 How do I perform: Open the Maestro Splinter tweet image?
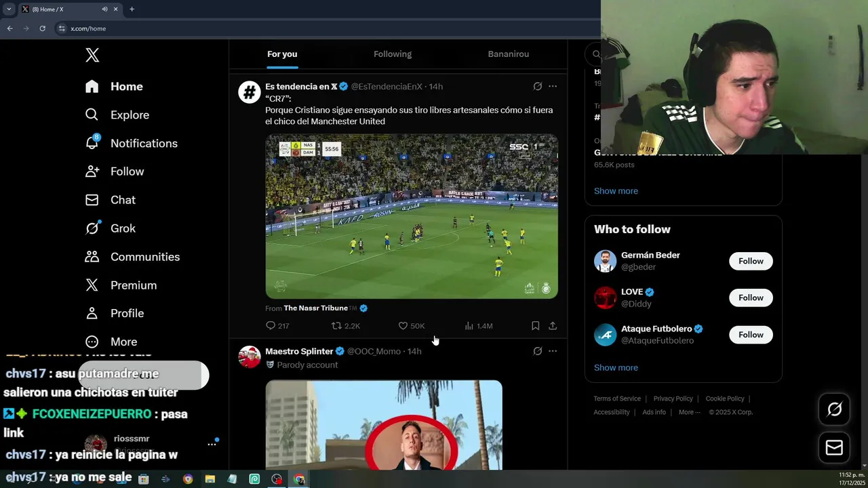384,425
